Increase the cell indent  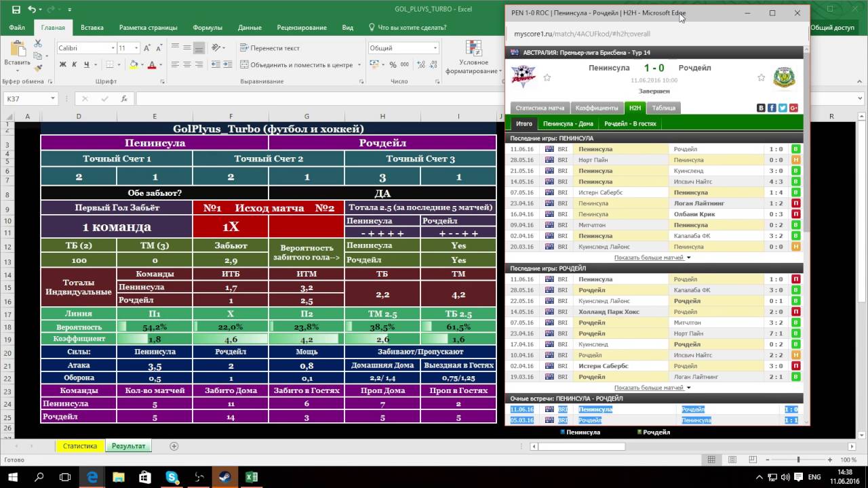click(229, 65)
